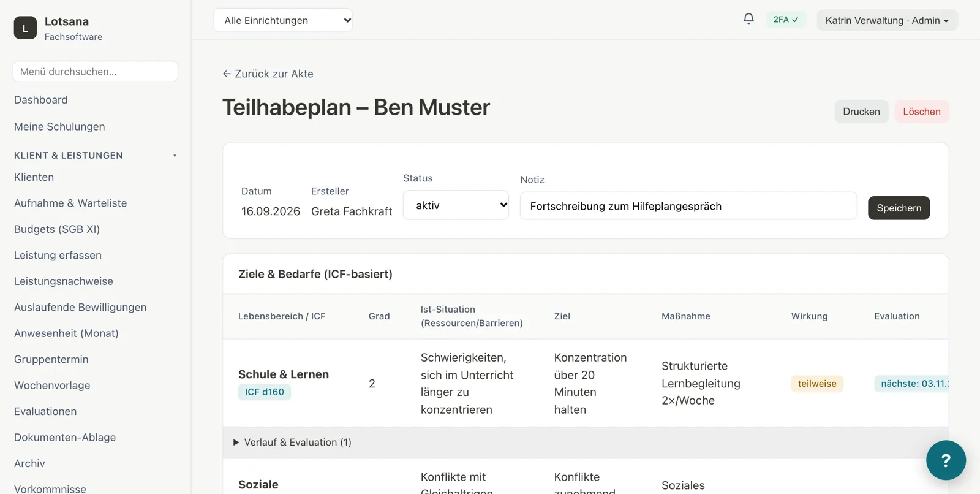980x494 pixels.
Task: Click the Drucken button
Action: tap(861, 112)
